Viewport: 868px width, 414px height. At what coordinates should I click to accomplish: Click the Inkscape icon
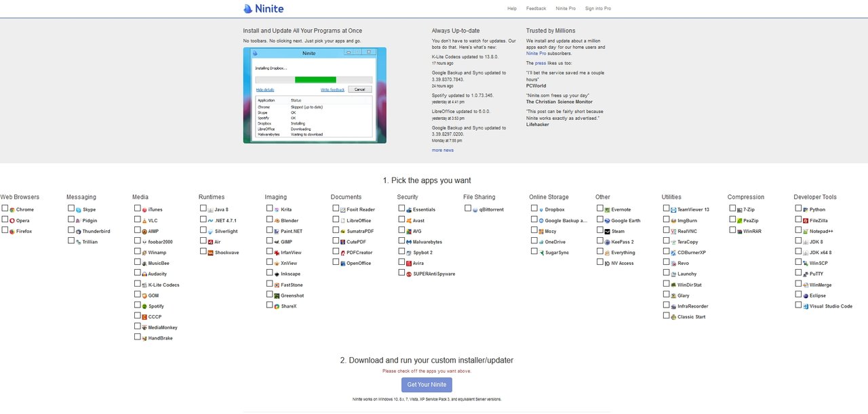[x=277, y=274]
